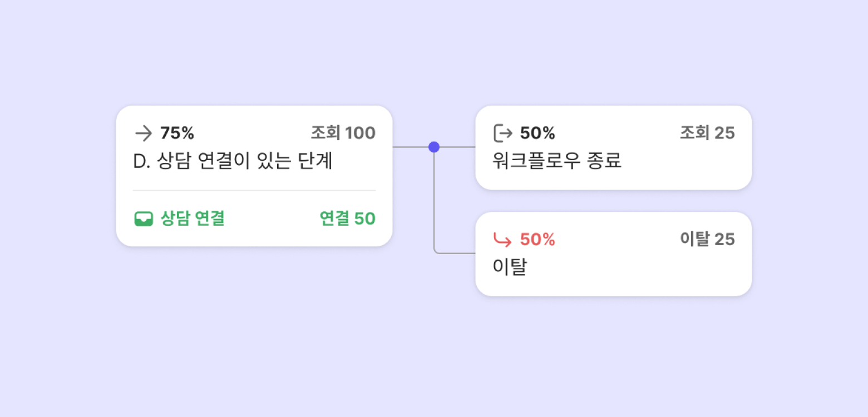Select the purple branch connector dot

pyautogui.click(x=434, y=147)
